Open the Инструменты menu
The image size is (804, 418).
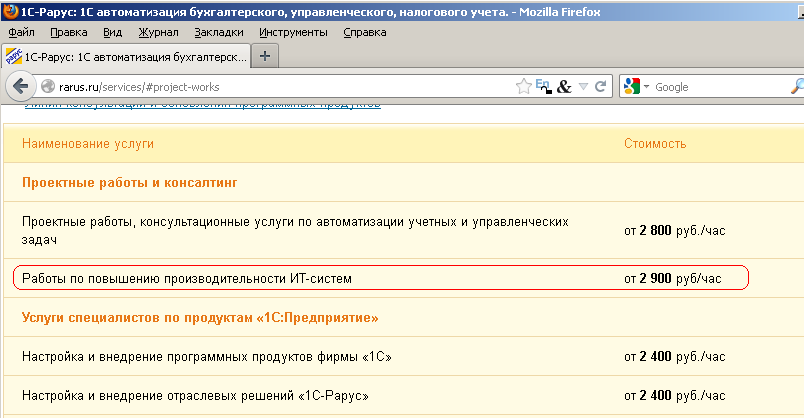click(293, 32)
